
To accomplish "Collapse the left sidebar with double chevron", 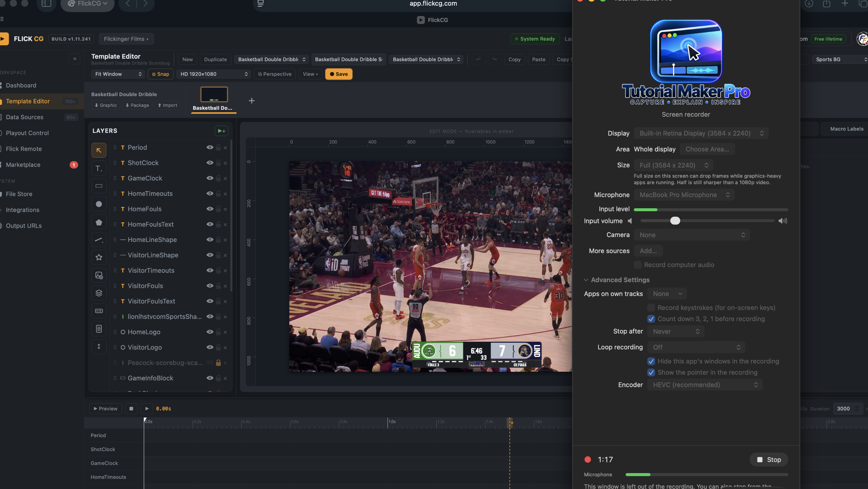I will coord(75,59).
